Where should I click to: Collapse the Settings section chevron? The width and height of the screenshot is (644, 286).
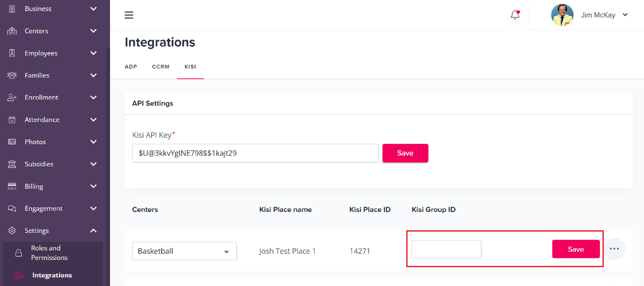click(94, 231)
